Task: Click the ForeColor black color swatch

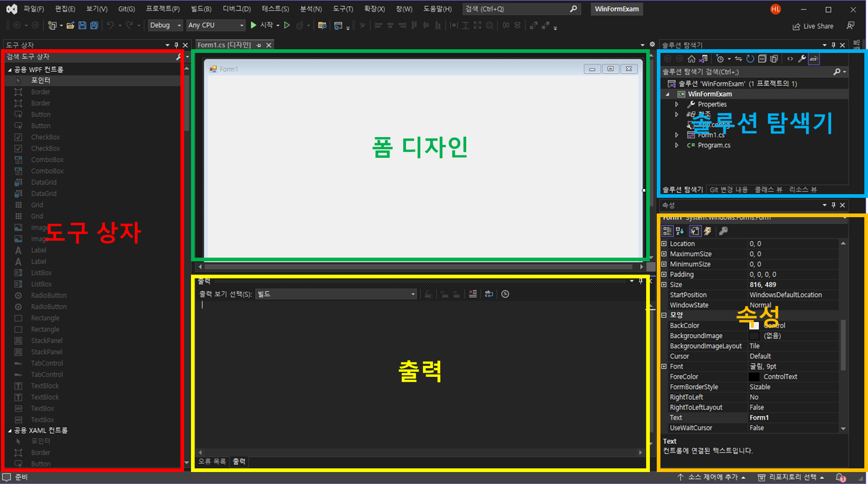Action: (x=754, y=377)
